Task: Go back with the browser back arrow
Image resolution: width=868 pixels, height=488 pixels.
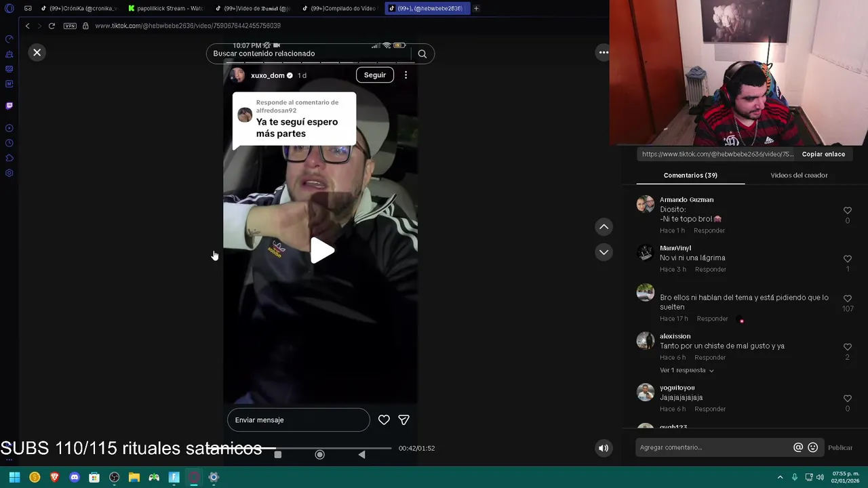Action: click(x=27, y=26)
